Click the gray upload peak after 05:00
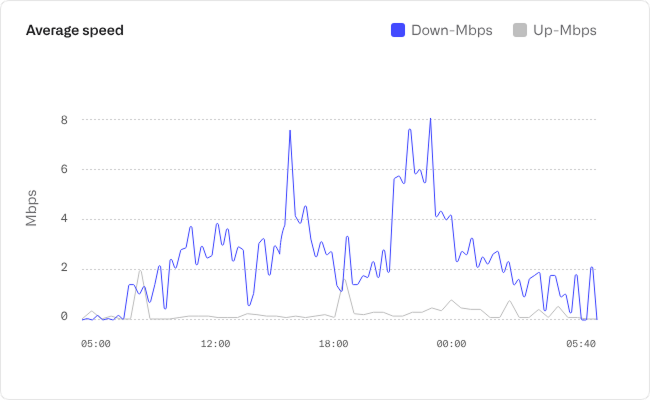This screenshot has height=400, width=650. (x=140, y=270)
